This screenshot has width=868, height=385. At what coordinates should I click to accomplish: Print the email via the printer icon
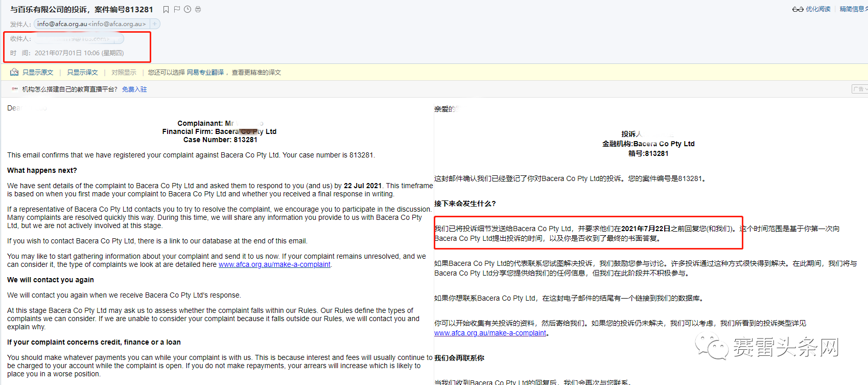point(198,9)
